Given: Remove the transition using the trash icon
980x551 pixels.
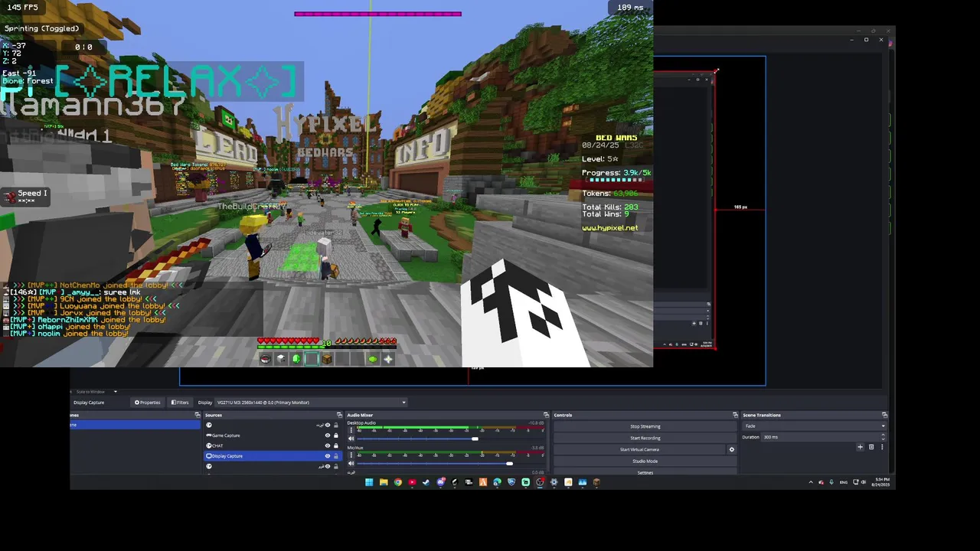Looking at the screenshot, I should coord(871,447).
